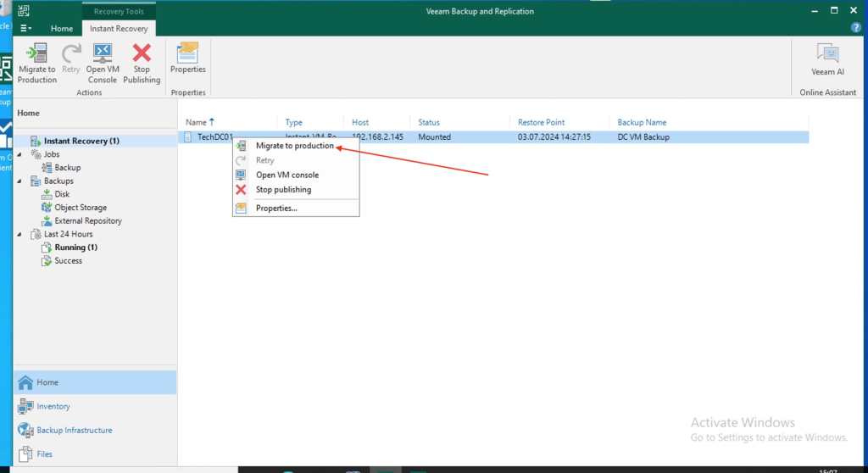
Task: Click restore point 03.07.2024 14:27:15
Action: [554, 136]
